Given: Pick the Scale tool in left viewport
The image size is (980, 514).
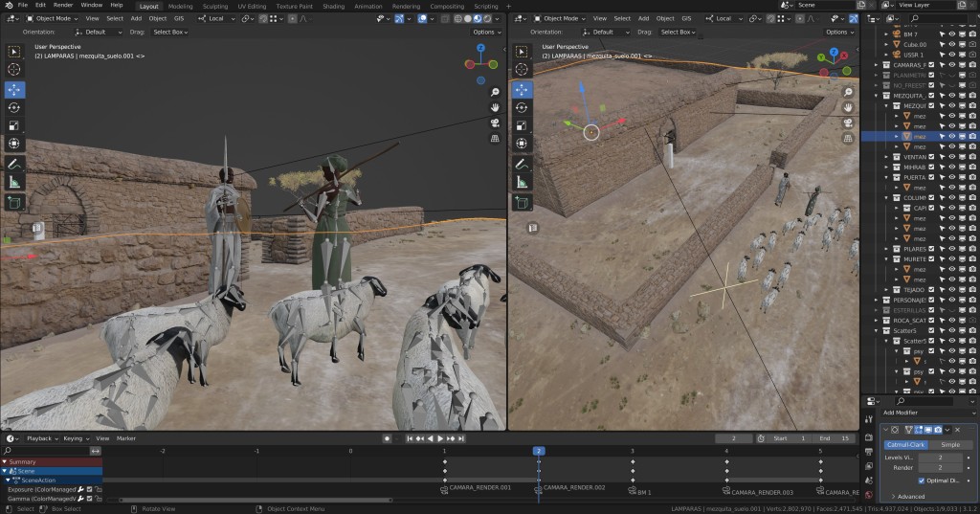Looking at the screenshot, I should [x=14, y=125].
